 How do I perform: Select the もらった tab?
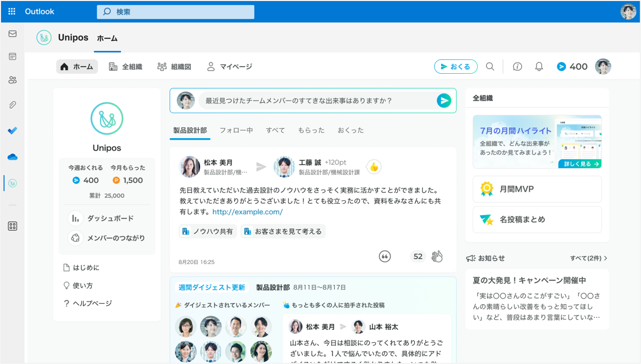(311, 130)
